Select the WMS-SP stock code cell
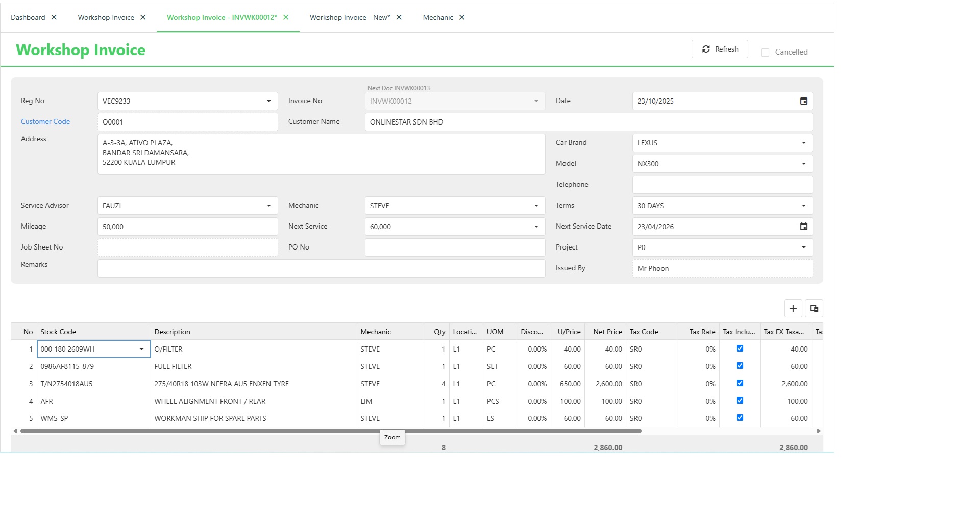Screen dimensions: 980x522 coord(94,418)
